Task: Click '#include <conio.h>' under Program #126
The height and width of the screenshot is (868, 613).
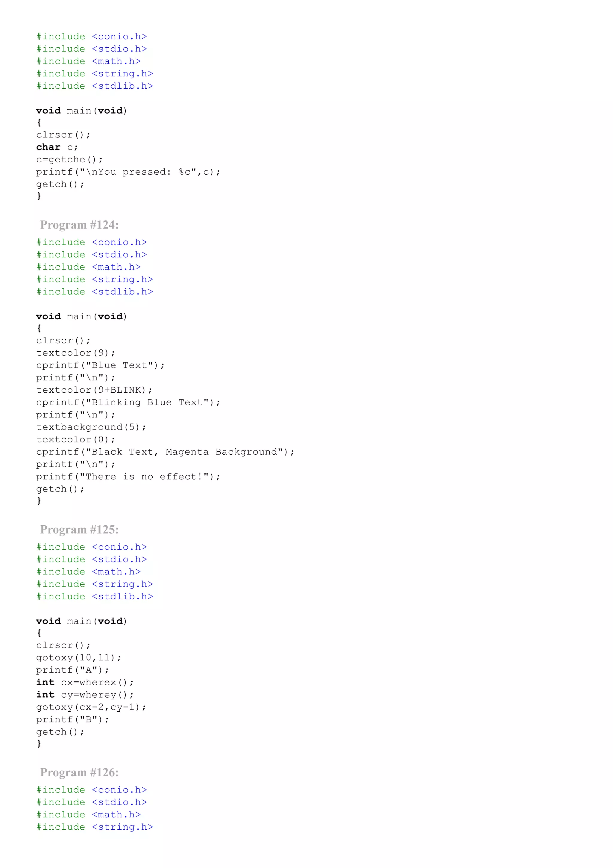Action: (92, 790)
